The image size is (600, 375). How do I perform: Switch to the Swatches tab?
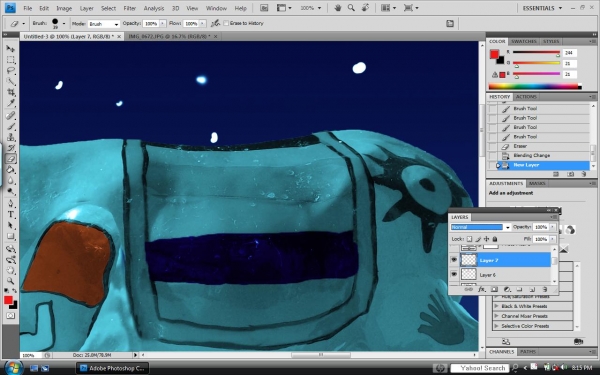[524, 41]
